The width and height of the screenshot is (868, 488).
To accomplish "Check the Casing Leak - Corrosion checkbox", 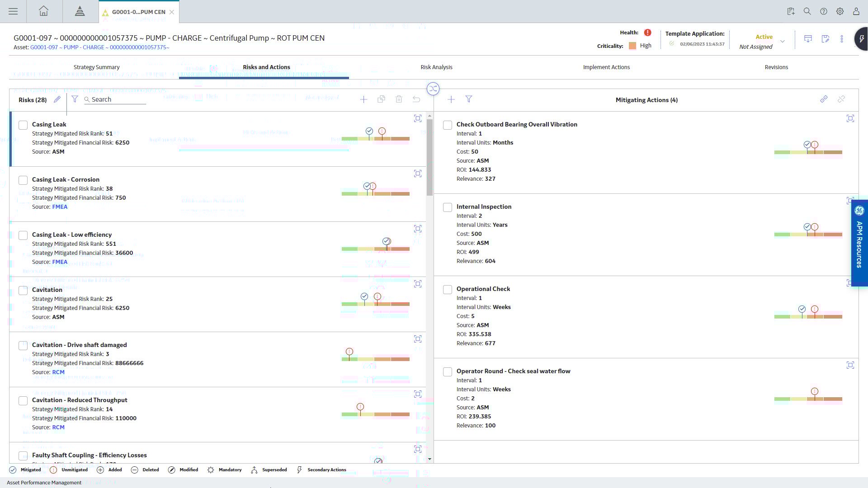I will pos(23,180).
